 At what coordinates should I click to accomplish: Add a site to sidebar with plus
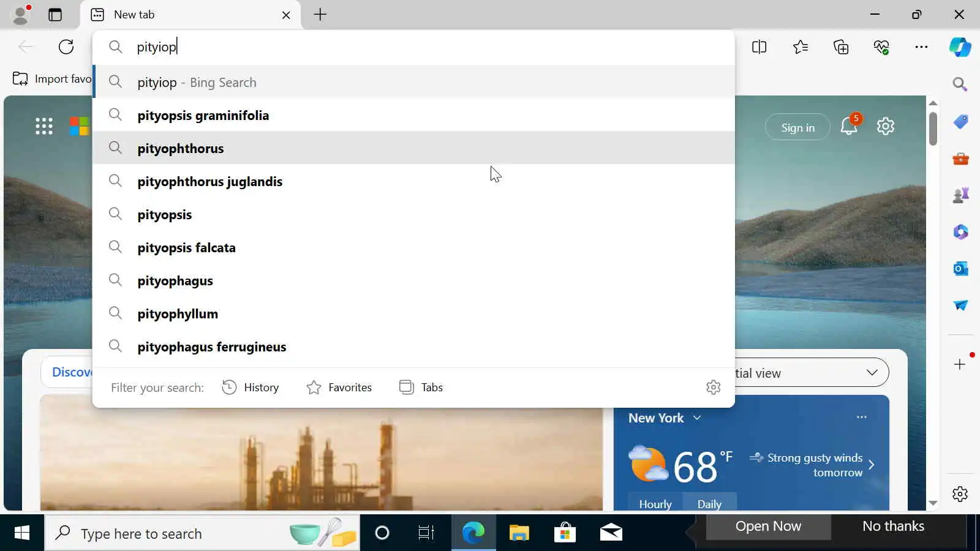click(x=960, y=364)
